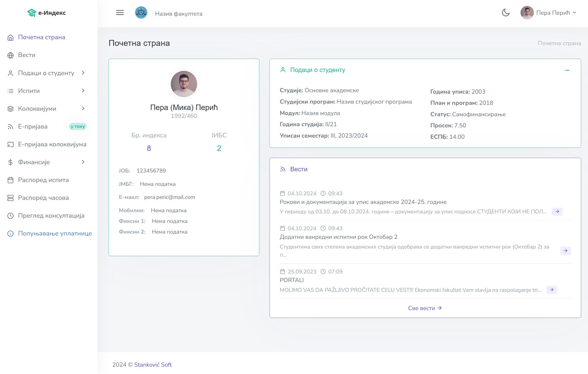Collapse the Подаци о студенту card
Viewport: 588px width, 374px height.
pyautogui.click(x=567, y=70)
